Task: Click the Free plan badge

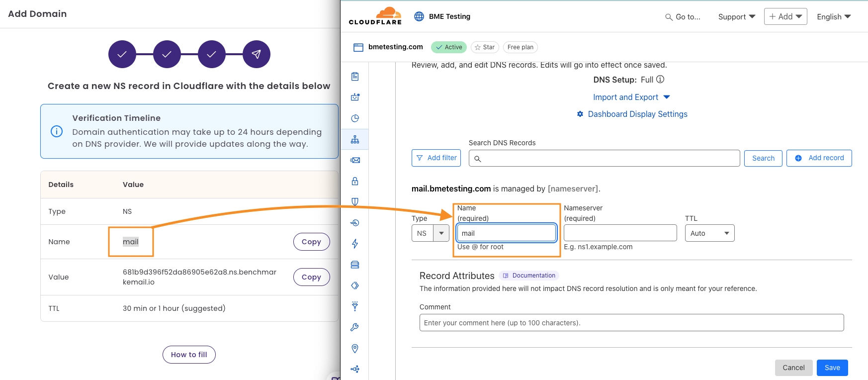Action: coord(521,47)
